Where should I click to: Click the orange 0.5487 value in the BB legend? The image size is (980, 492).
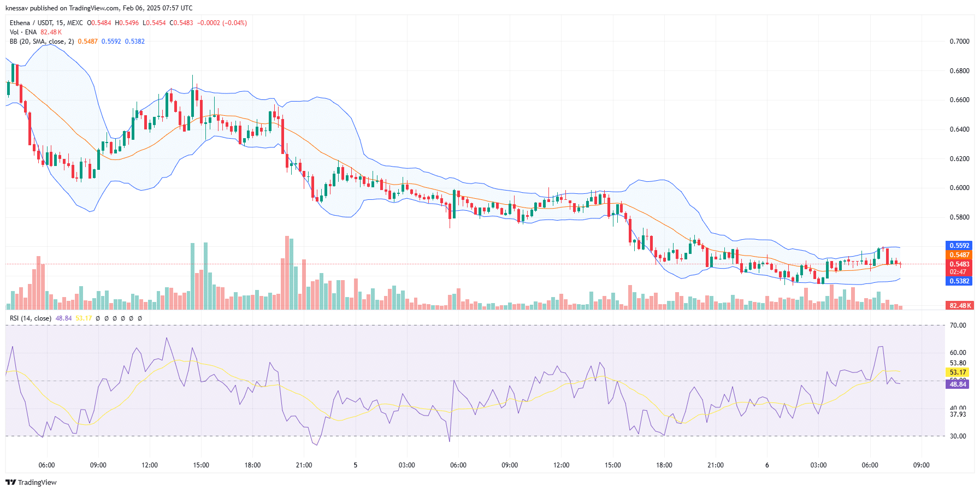[88, 42]
